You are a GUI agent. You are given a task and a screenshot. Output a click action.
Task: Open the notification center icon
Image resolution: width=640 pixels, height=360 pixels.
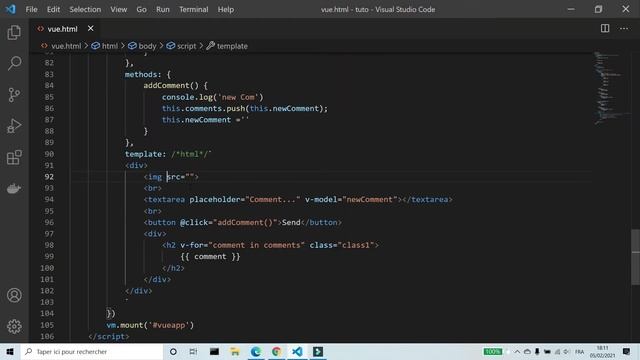tap(627, 351)
